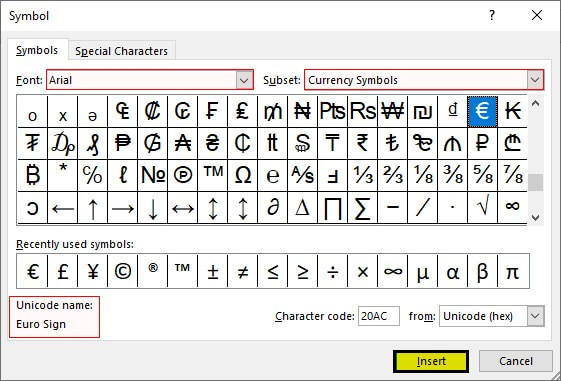Select the Won sign ₩ in the grid
Image resolution: width=561 pixels, height=381 pixels.
pyautogui.click(x=392, y=111)
